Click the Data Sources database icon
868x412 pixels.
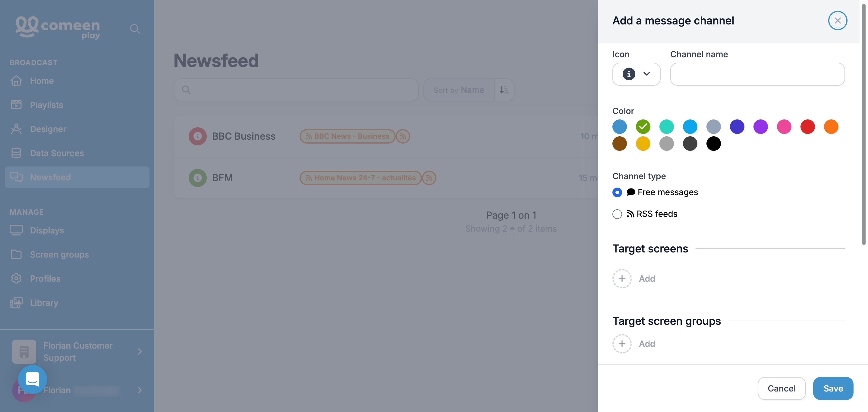point(16,153)
